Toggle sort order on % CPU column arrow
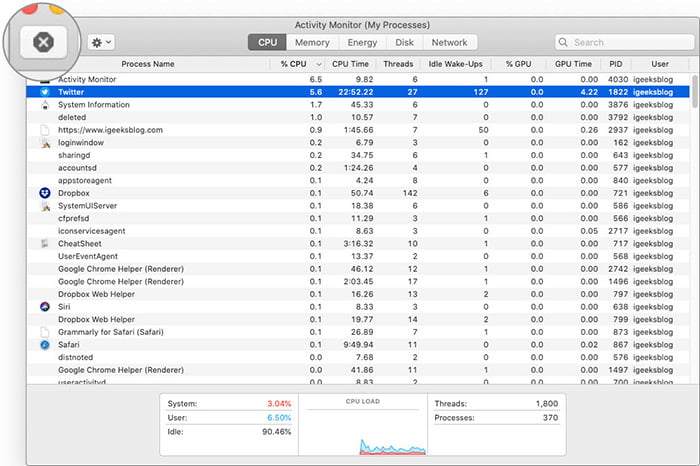Viewport: 700px width, 466px height. pos(319,64)
